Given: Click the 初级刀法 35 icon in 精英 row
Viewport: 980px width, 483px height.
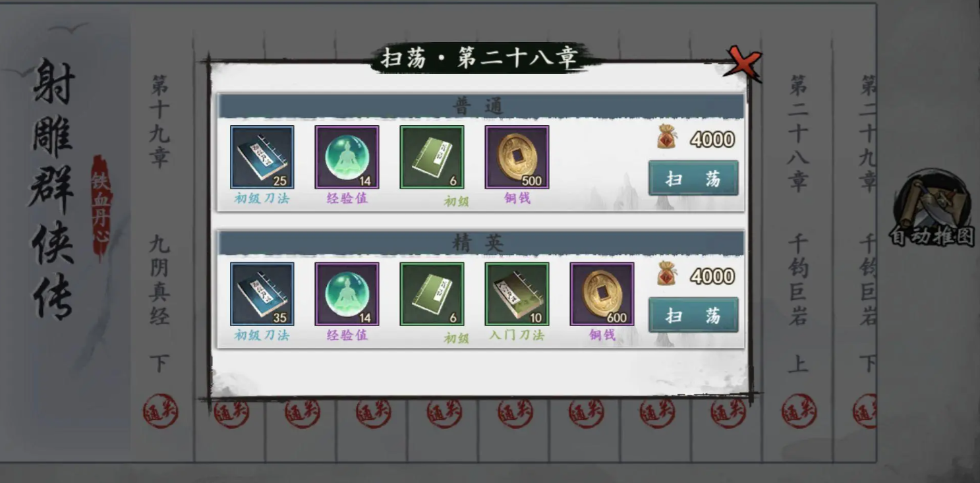Looking at the screenshot, I should 262,294.
